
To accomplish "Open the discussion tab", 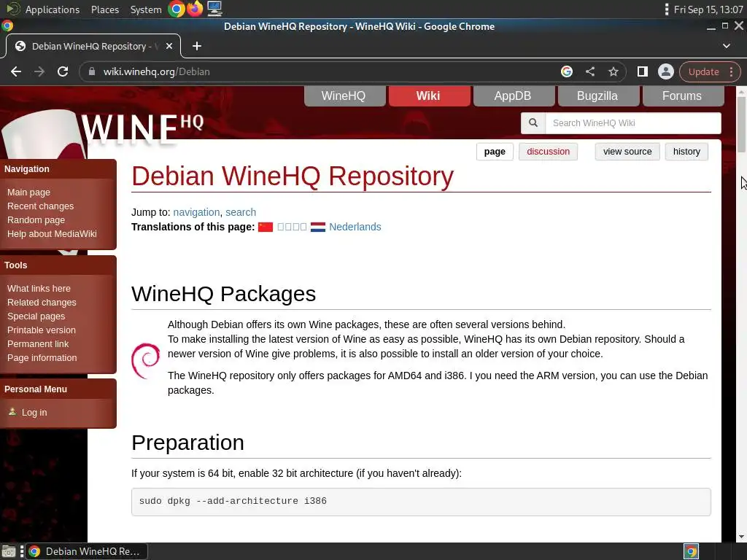I will (x=548, y=152).
